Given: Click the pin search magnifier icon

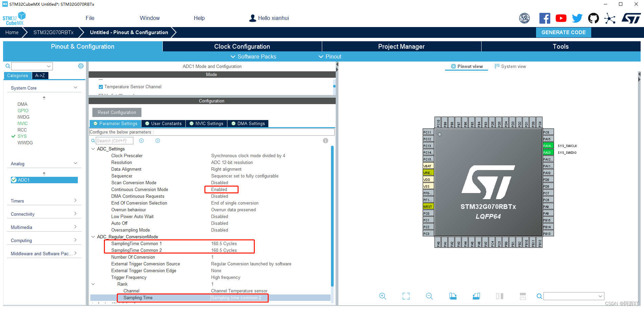Looking at the screenshot, I should (539, 296).
